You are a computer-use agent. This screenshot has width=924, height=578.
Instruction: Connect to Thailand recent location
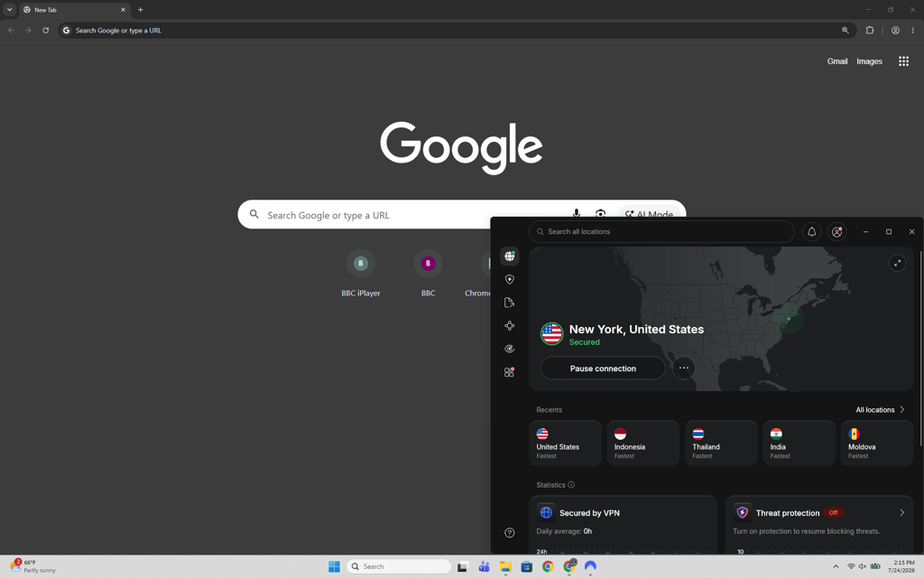[x=721, y=443]
